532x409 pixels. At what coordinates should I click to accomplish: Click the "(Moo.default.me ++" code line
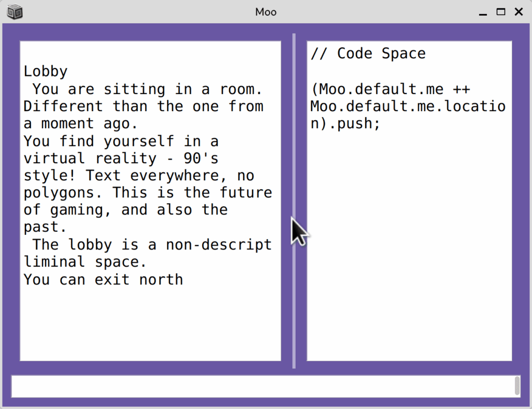[x=390, y=89]
